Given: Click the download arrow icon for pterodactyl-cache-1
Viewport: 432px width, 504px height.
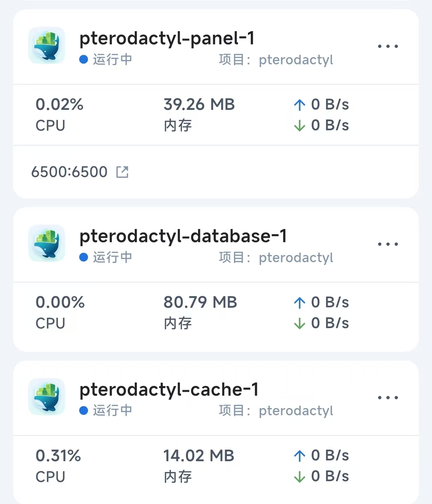Looking at the screenshot, I should (299, 476).
